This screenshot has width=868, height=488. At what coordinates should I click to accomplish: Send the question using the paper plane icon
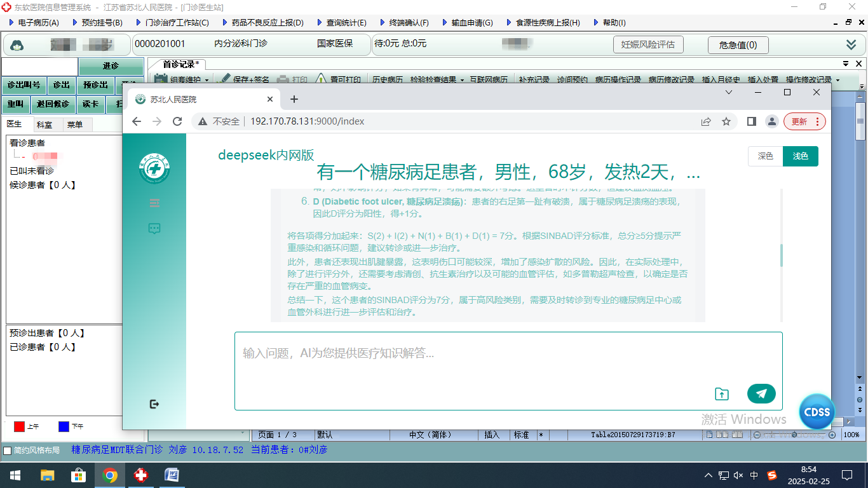(x=761, y=393)
